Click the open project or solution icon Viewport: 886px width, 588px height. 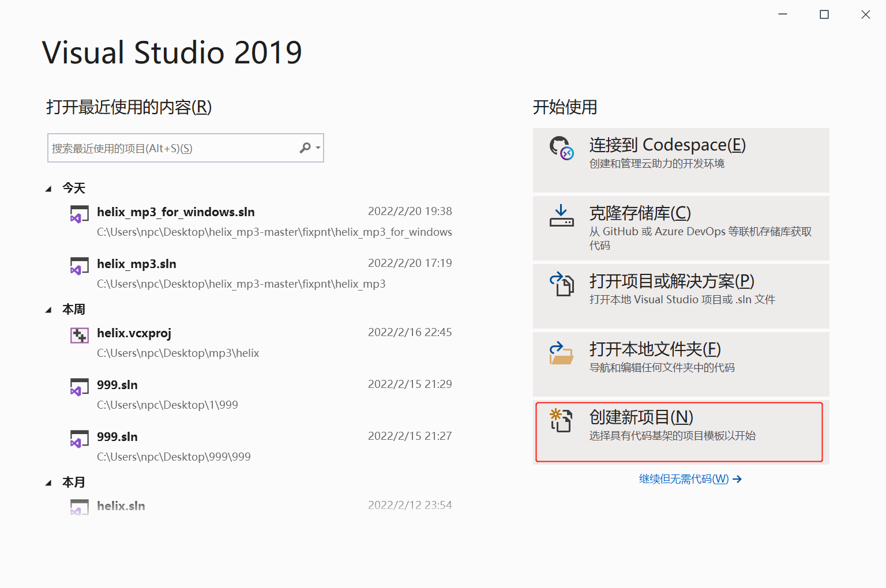(561, 284)
